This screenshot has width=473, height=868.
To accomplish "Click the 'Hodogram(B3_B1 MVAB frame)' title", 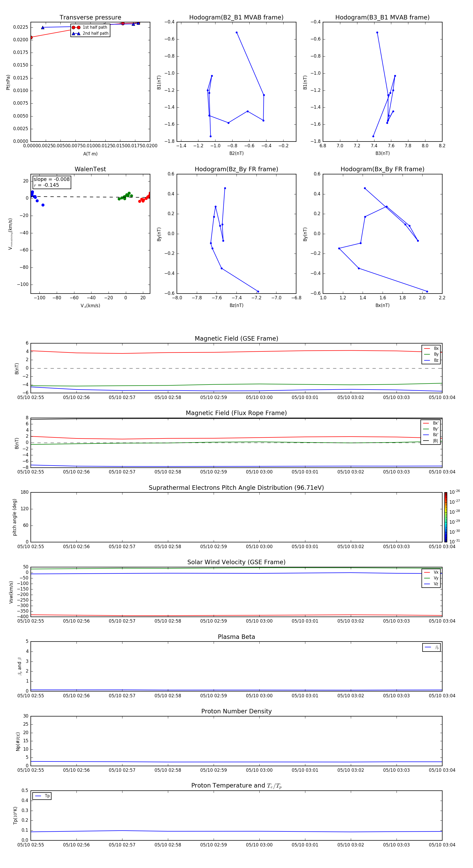I will [x=382, y=18].
